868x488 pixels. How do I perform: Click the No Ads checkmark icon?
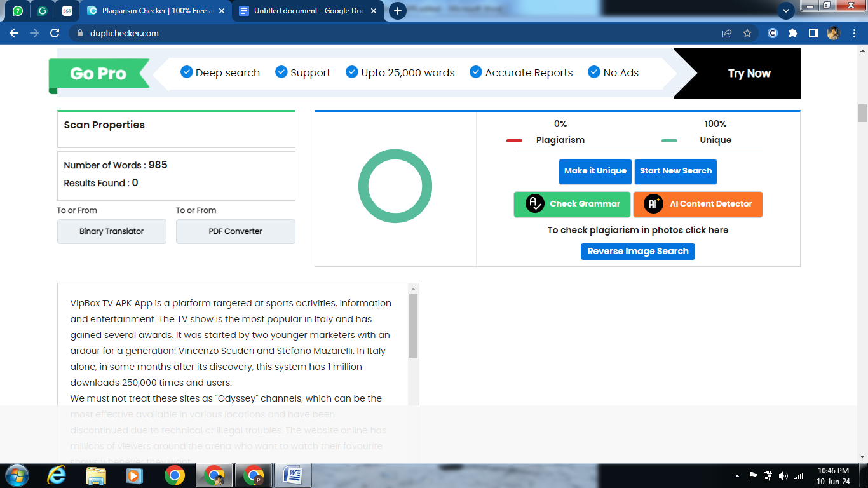coord(594,72)
